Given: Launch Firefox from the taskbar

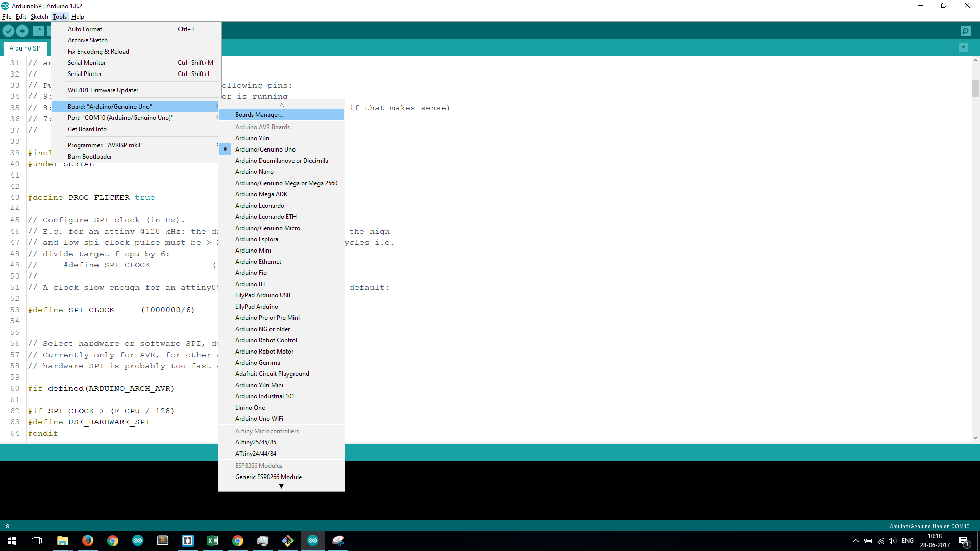Looking at the screenshot, I should tap(88, 541).
